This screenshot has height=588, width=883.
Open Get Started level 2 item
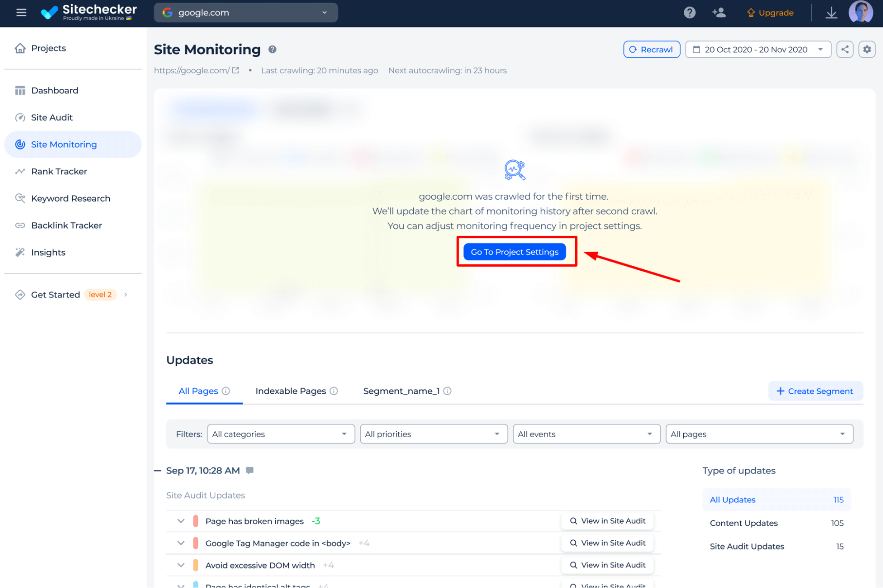click(x=72, y=294)
